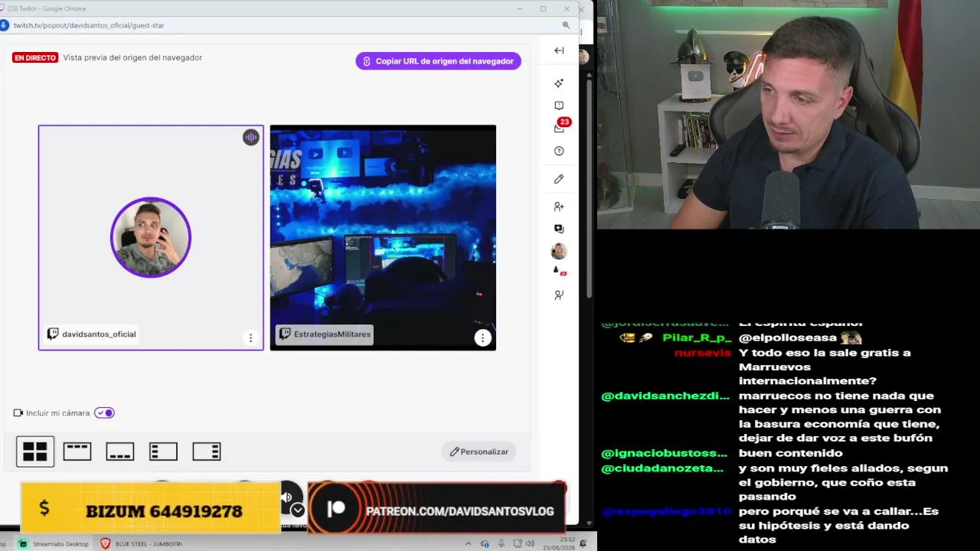Click the Chrome address bar URL
The width and height of the screenshot is (980, 551).
(89, 25)
